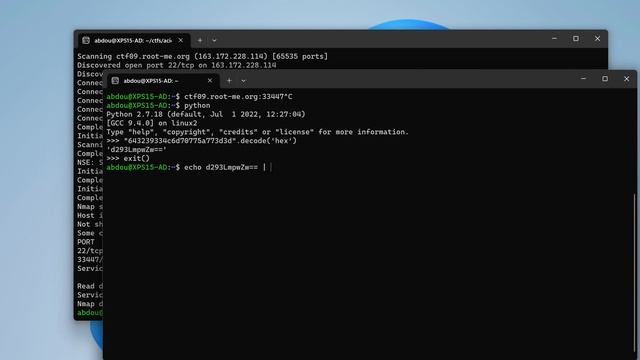Expand the profile dropdown in front terminal window
640x360 pixels.
point(243,81)
